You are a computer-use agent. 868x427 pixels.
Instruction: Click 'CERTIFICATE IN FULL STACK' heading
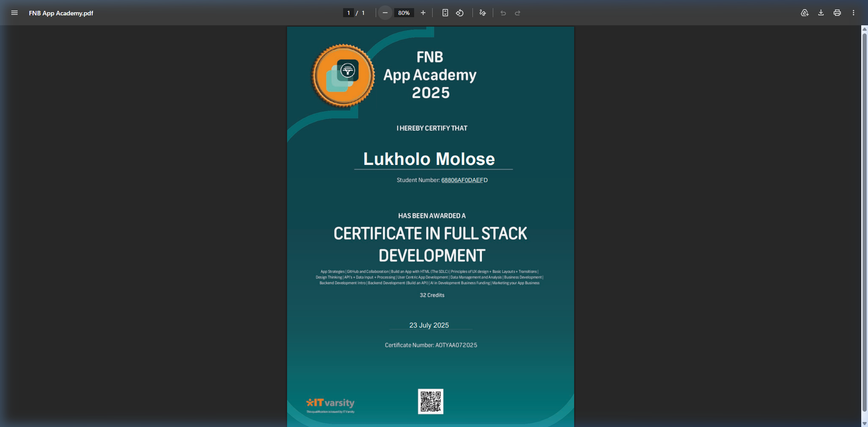tap(430, 234)
